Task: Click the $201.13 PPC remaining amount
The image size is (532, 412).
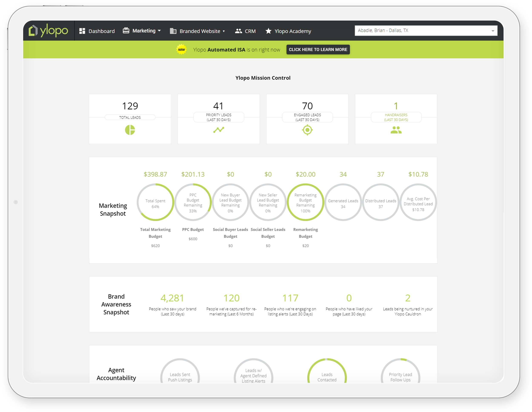Action: pyautogui.click(x=193, y=174)
